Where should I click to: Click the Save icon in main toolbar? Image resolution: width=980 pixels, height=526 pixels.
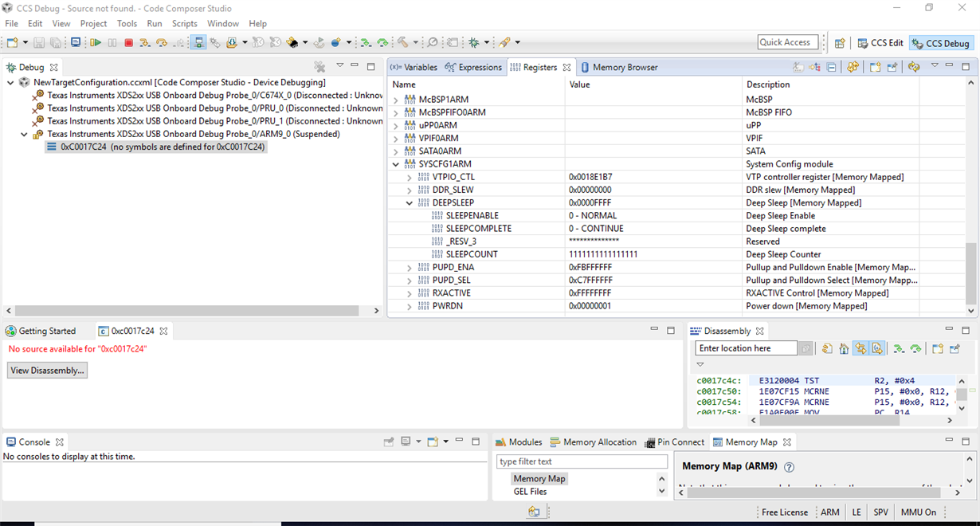tap(39, 42)
